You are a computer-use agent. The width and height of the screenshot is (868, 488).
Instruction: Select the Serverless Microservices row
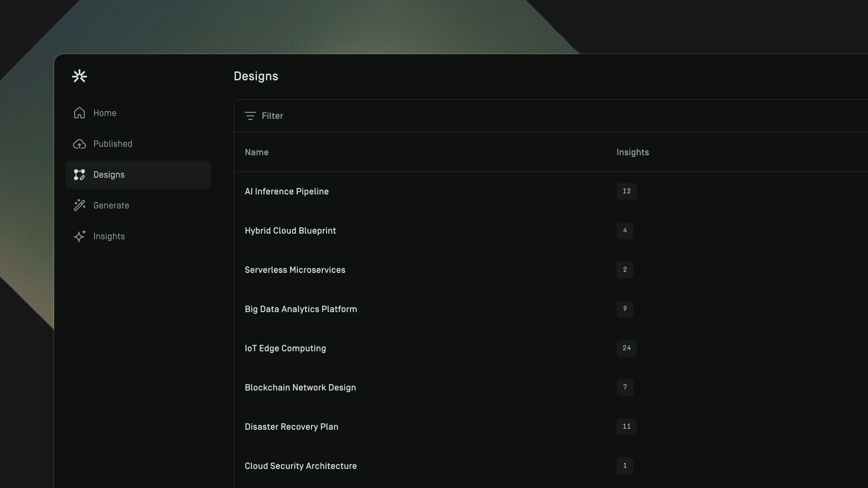click(x=295, y=270)
